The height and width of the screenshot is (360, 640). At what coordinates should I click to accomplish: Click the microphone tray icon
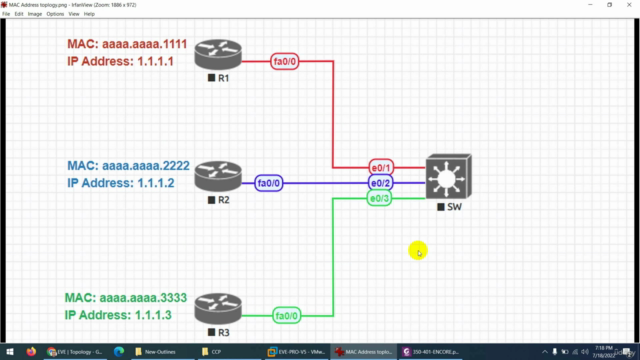[x=555, y=352]
